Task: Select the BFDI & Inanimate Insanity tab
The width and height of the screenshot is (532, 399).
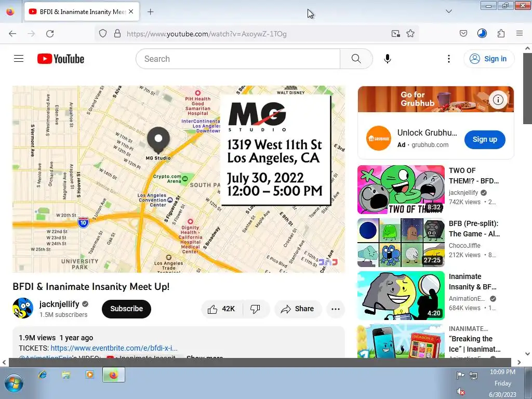Action: click(82, 12)
